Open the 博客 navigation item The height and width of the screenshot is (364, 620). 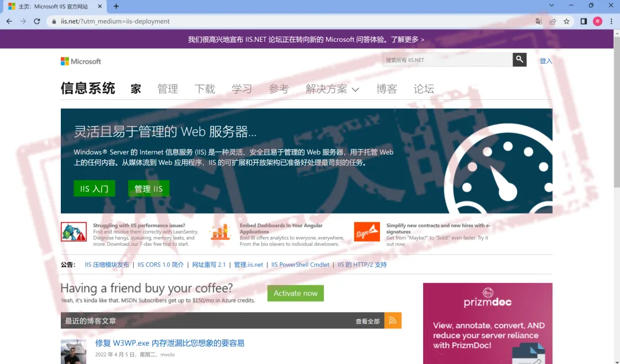[387, 89]
